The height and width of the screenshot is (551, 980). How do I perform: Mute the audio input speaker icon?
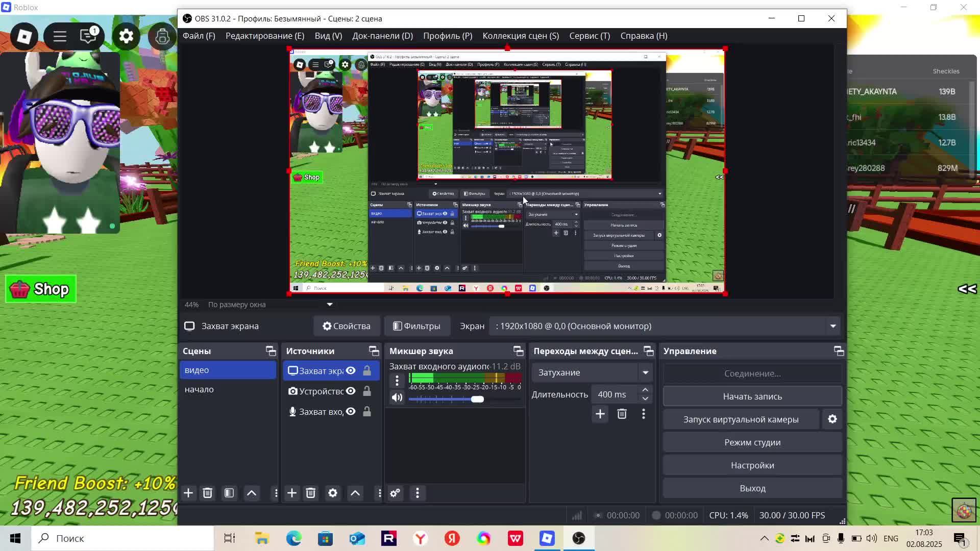tap(397, 398)
